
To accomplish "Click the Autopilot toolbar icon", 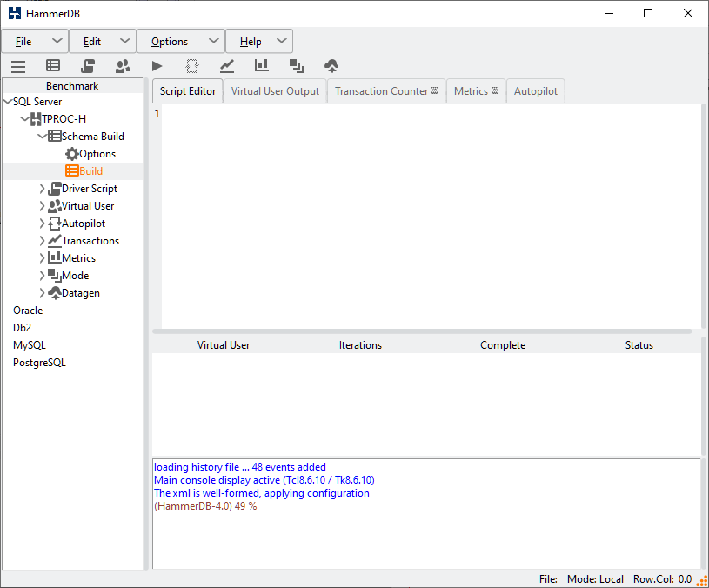I will click(x=192, y=66).
